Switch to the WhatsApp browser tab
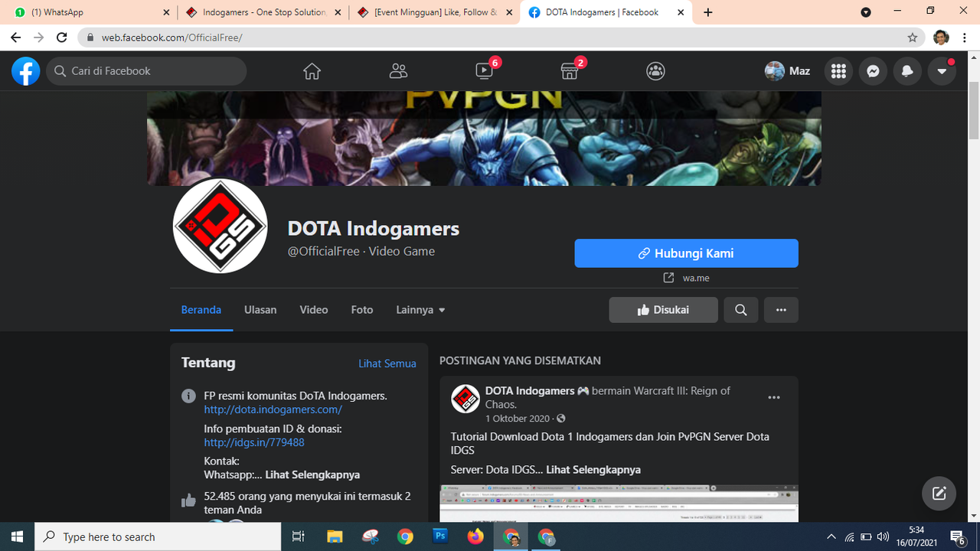980x551 pixels. click(92, 12)
